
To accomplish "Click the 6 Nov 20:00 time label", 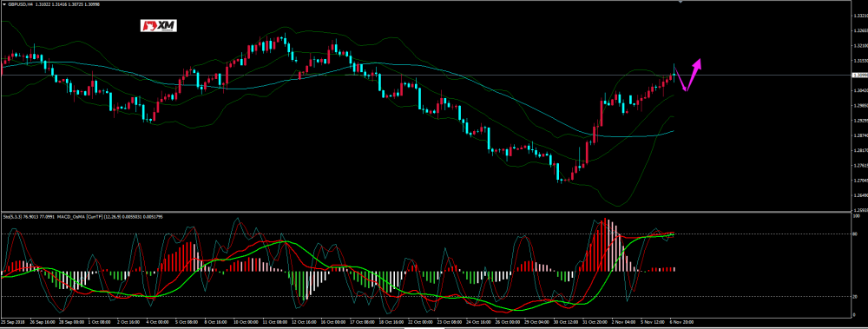I will [x=682, y=322].
